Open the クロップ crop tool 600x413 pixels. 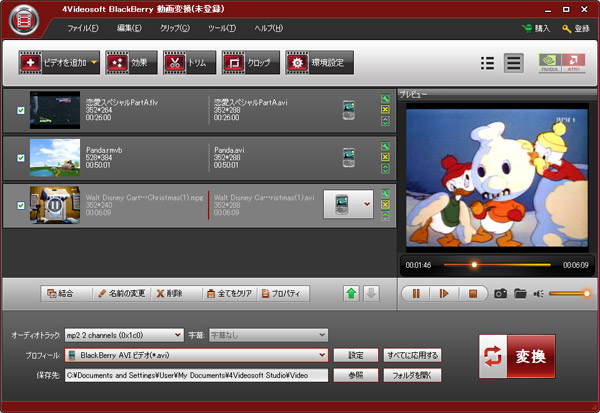point(251,62)
